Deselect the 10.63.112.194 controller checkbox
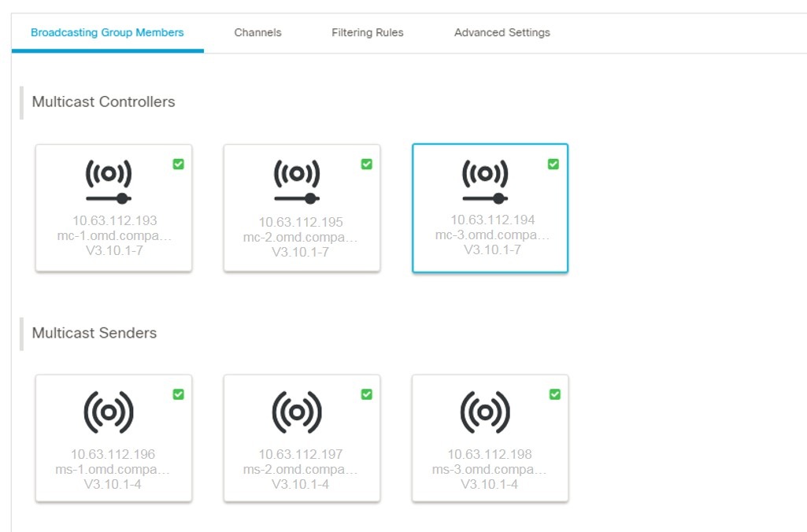This screenshot has height=532, width=807. 553,164
